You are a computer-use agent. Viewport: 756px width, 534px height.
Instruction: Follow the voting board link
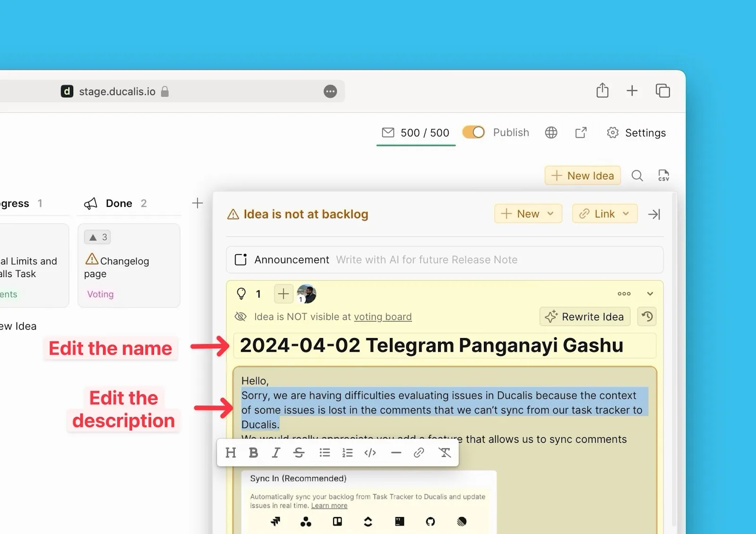[x=383, y=317]
